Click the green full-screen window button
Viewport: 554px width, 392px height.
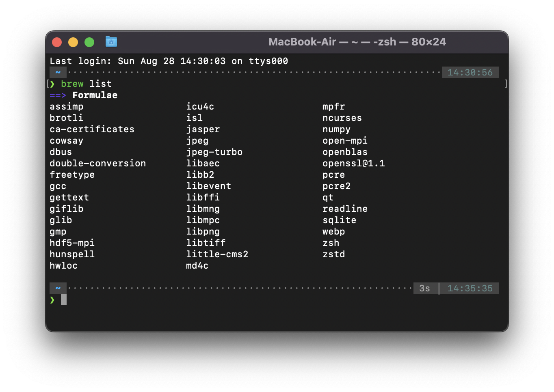pyautogui.click(x=89, y=42)
